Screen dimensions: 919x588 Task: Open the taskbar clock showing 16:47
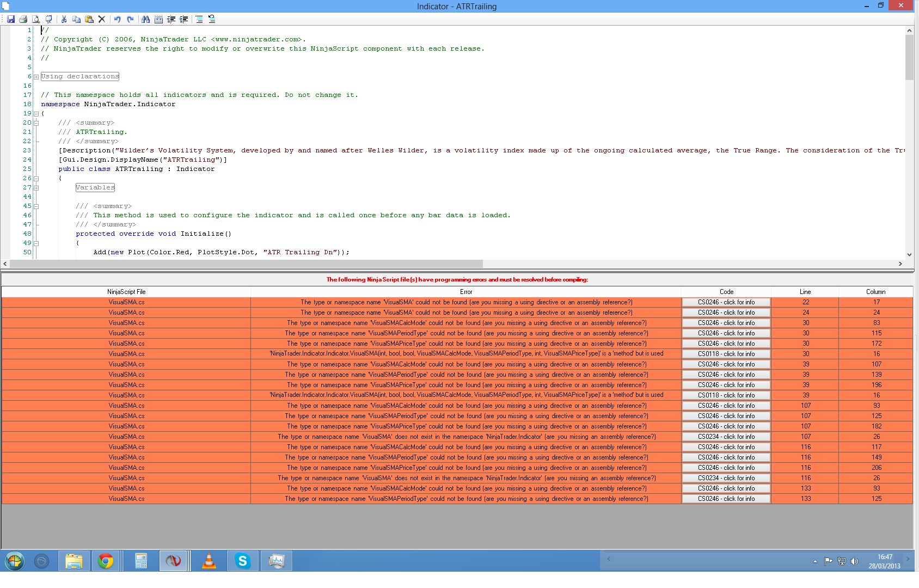(x=884, y=561)
